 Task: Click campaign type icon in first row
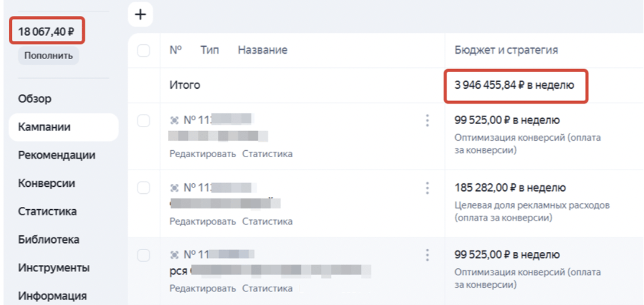point(174,120)
